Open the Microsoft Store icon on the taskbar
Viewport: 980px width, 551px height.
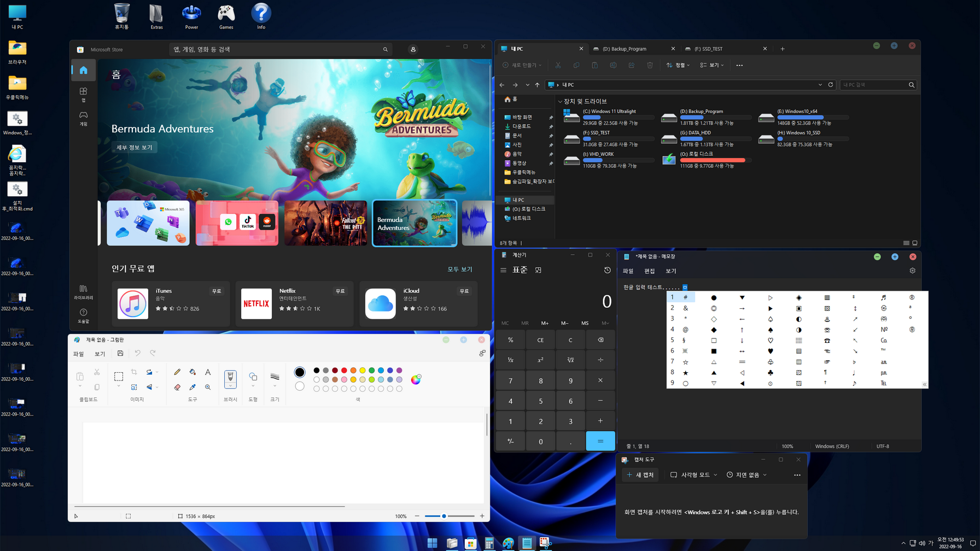pos(470,543)
